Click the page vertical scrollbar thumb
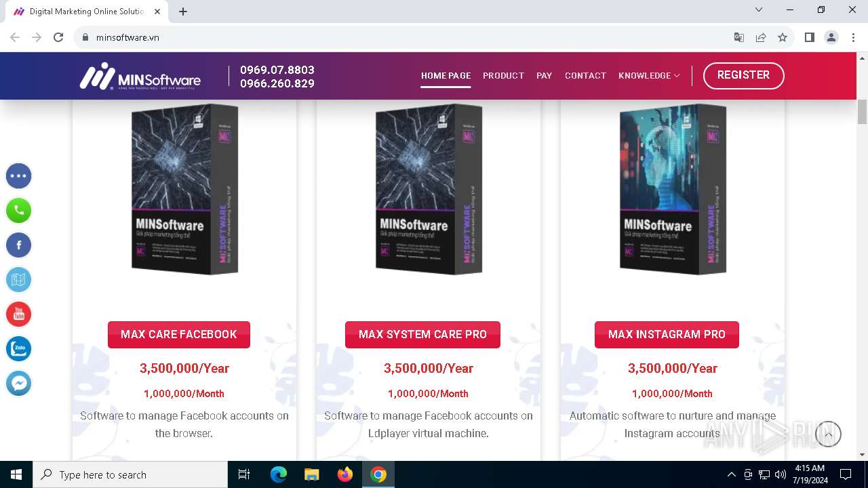 [x=862, y=112]
